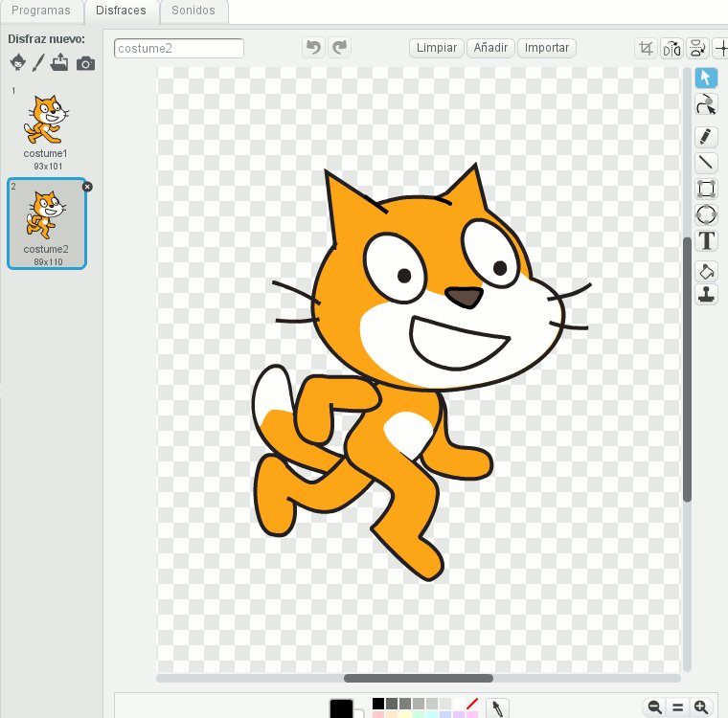The width and height of the screenshot is (728, 718).
Task: Click the Limpiar button
Action: coord(437,48)
